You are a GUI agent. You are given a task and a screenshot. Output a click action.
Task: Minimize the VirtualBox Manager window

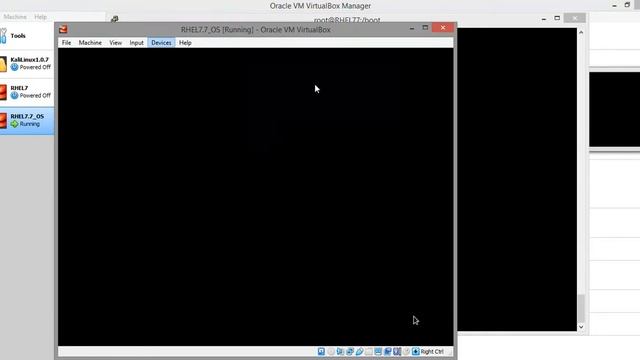click(x=614, y=5)
